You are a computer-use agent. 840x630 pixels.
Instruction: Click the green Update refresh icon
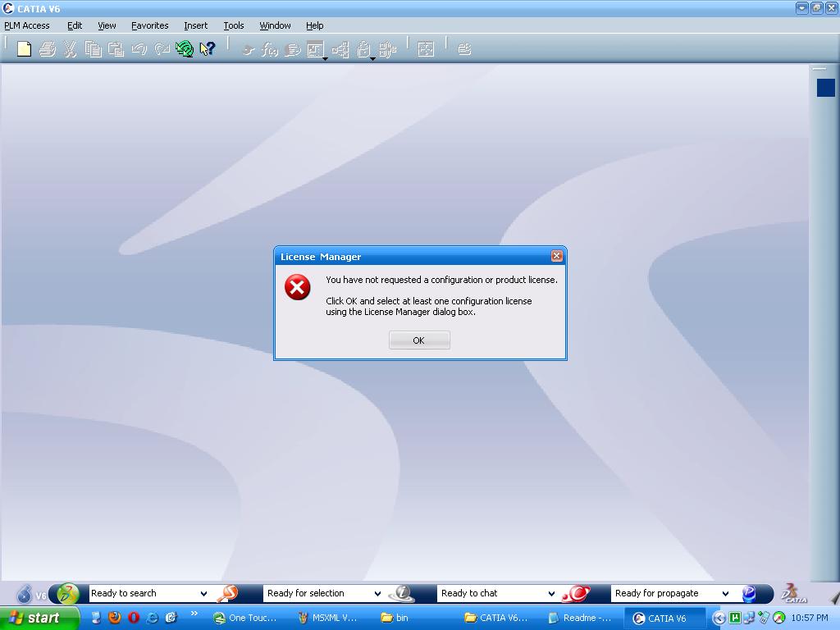point(185,49)
